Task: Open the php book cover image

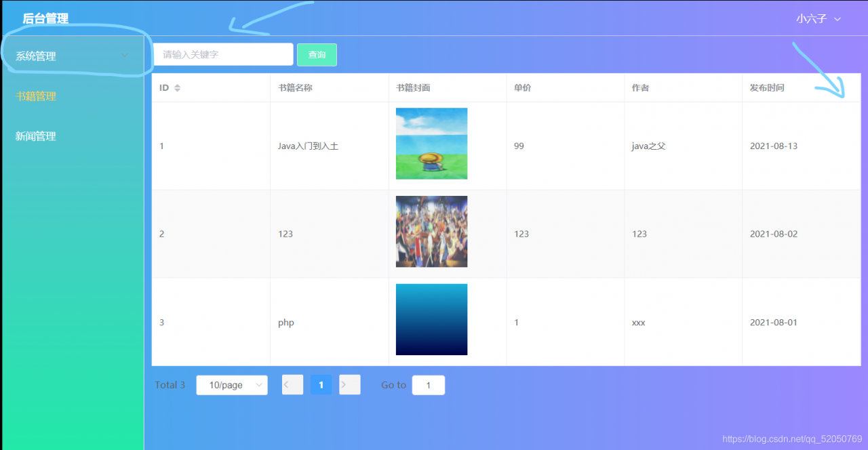Action: tap(431, 319)
